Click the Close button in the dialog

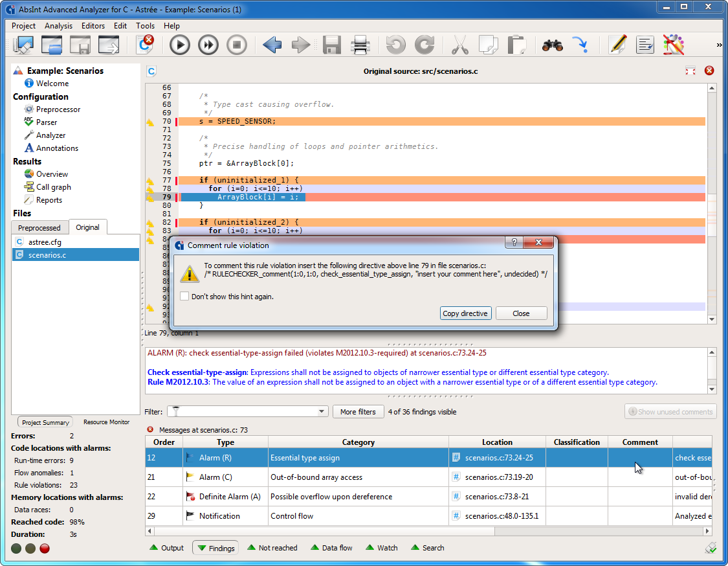521,313
